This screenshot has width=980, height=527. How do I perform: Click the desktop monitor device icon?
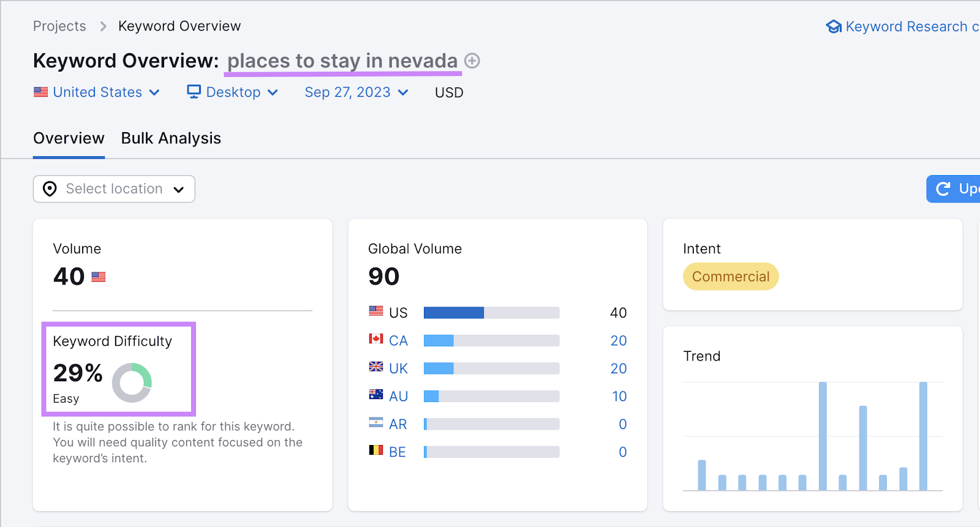click(194, 92)
